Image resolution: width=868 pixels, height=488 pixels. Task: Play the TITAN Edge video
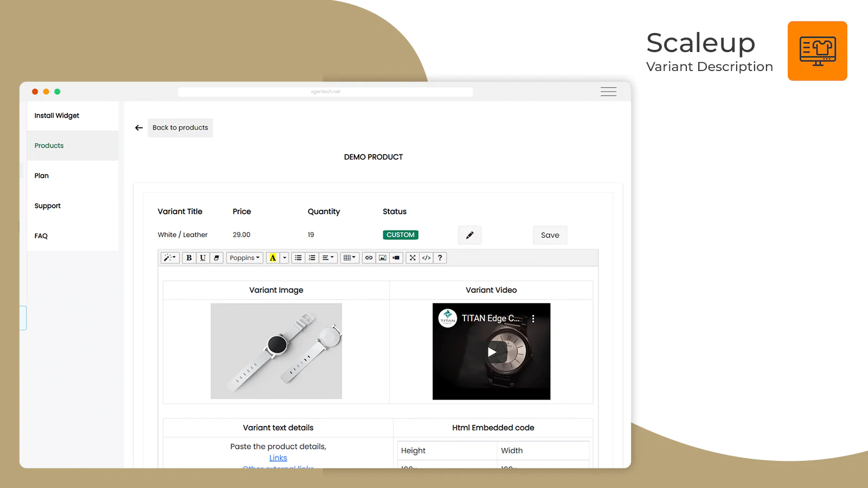492,352
